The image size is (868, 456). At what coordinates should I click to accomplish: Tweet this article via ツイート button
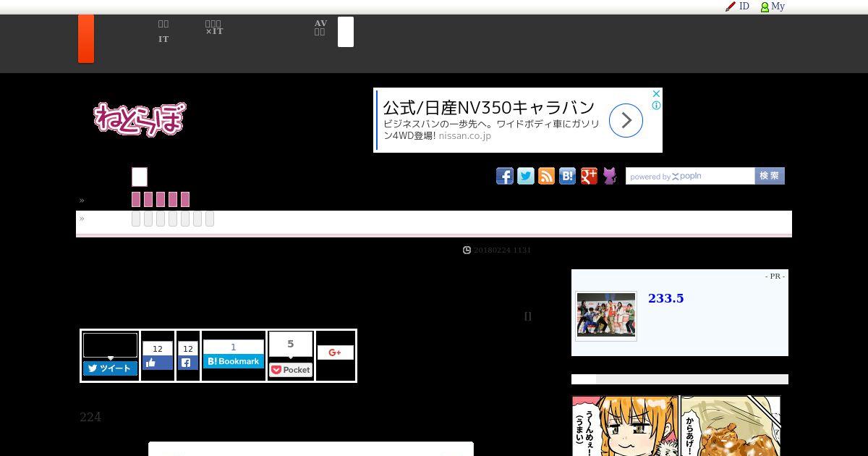[110, 368]
